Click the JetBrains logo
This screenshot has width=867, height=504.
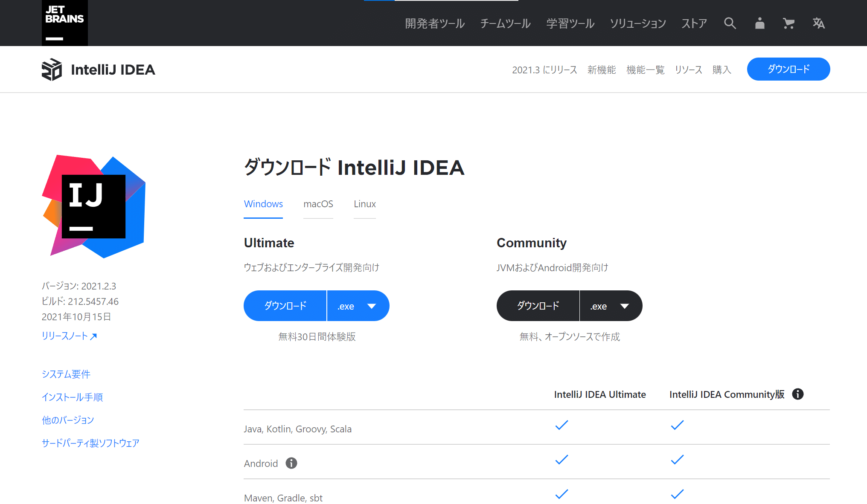coord(65,23)
